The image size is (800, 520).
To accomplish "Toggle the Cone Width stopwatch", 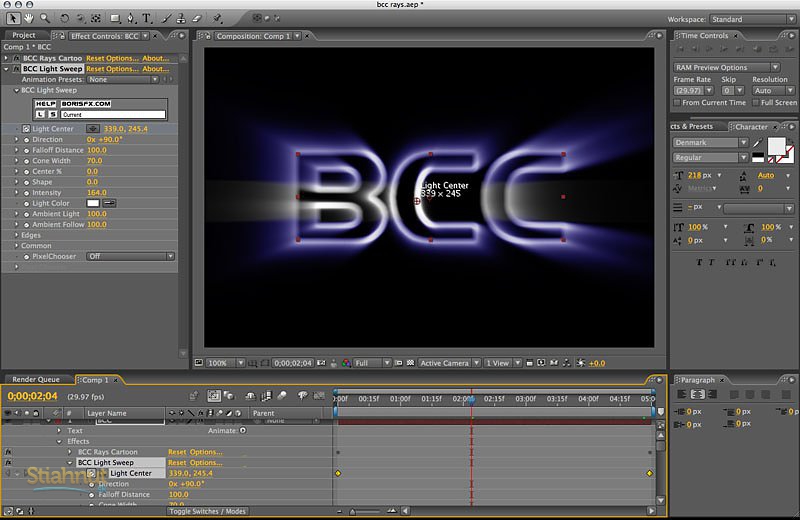I will [x=27, y=161].
